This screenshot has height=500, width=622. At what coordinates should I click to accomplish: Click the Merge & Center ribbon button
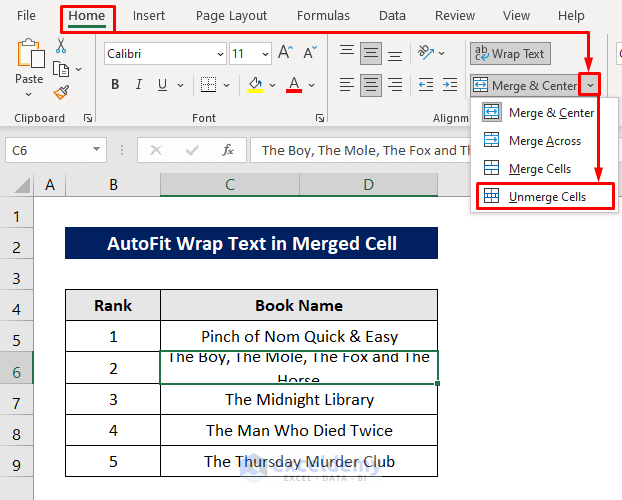[x=525, y=85]
